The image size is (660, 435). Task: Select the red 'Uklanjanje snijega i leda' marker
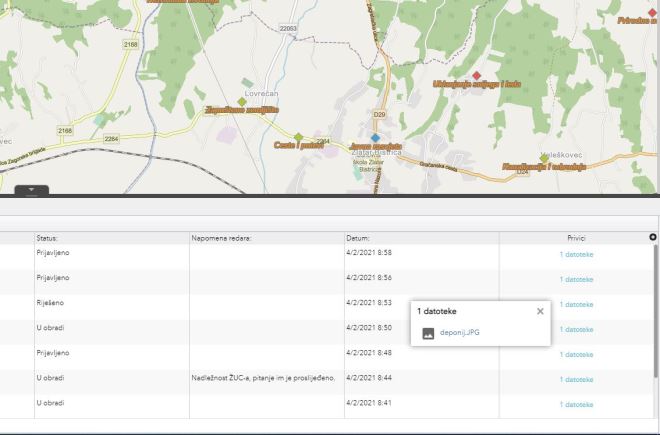click(x=477, y=76)
